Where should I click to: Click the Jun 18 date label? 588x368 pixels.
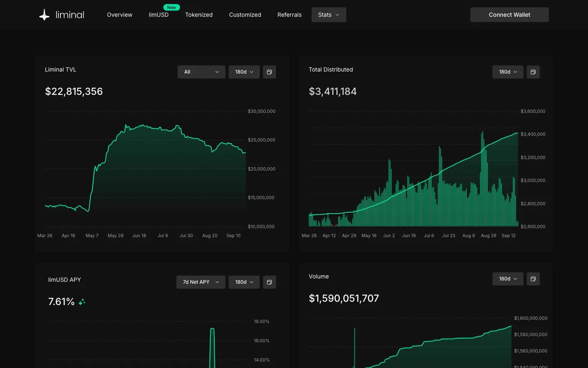point(139,236)
